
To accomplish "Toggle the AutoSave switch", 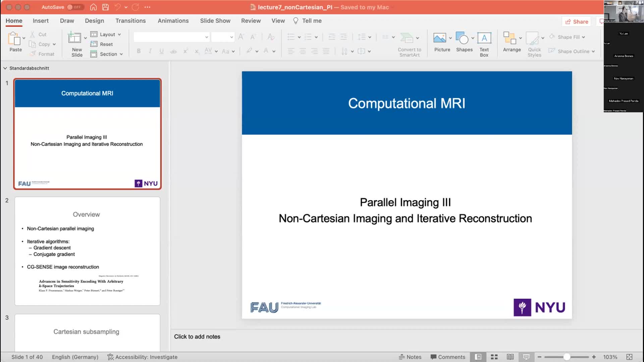I will pyautogui.click(x=74, y=7).
